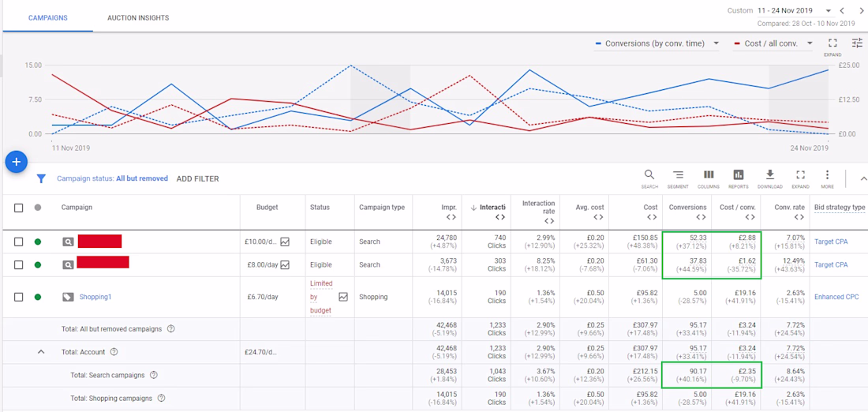This screenshot has height=412, width=868.
Task: Toggle status dot of Shopping1 campaign
Action: 38,297
